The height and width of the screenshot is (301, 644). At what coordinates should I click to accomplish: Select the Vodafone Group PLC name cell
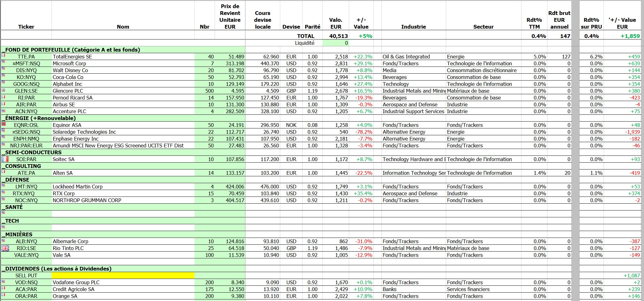pos(123,282)
